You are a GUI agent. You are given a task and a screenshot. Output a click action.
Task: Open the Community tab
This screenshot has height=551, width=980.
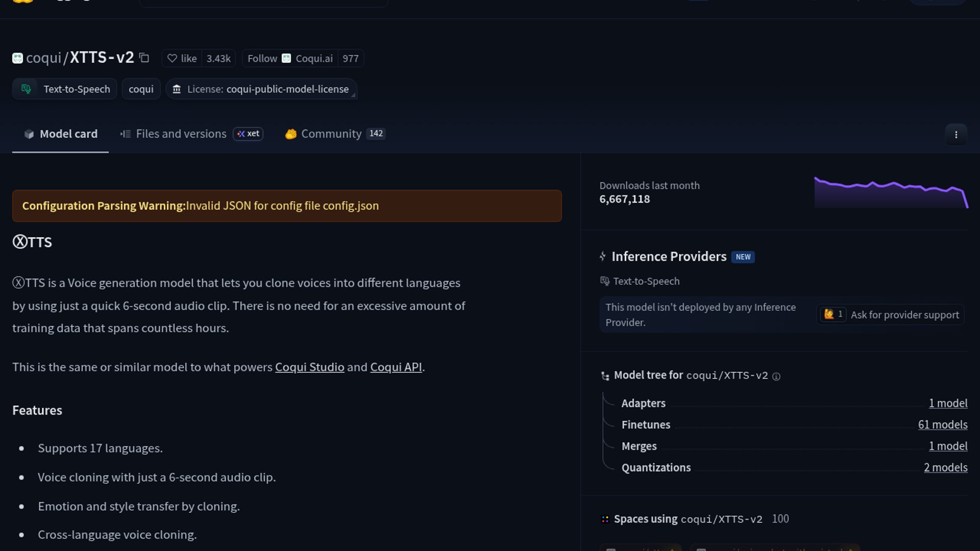331,134
